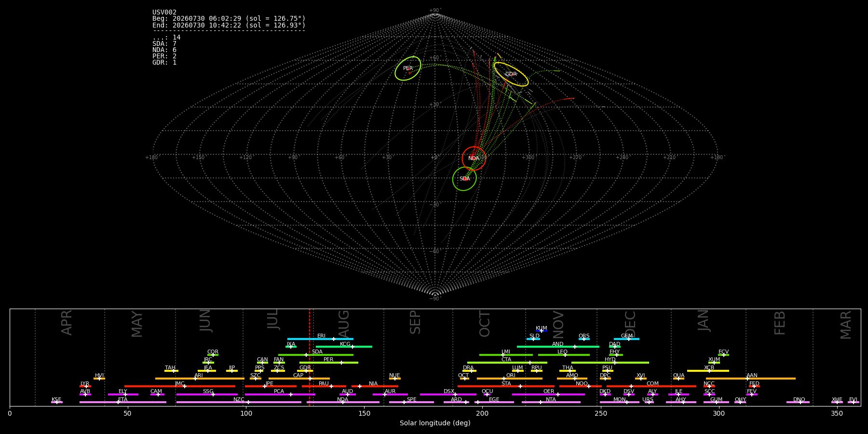This screenshot has width=868, height=434.
Task: Click the 'SDA: 7' legend count
Action: tap(164, 44)
